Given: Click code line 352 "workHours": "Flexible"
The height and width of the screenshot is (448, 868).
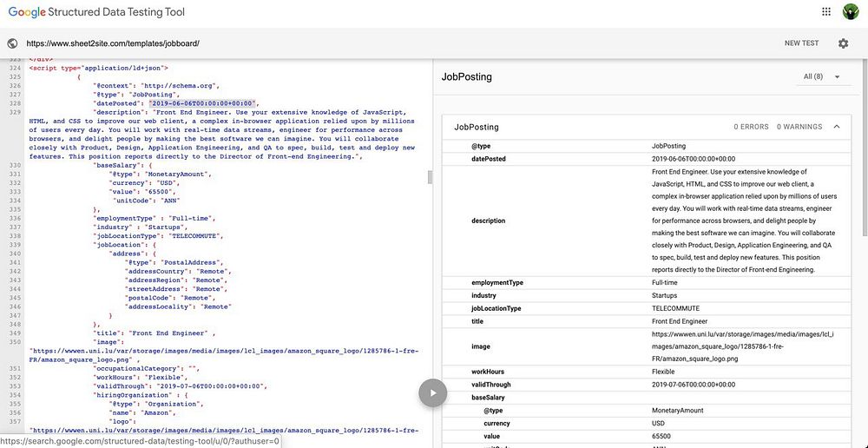Looking at the screenshot, I should 141,377.
